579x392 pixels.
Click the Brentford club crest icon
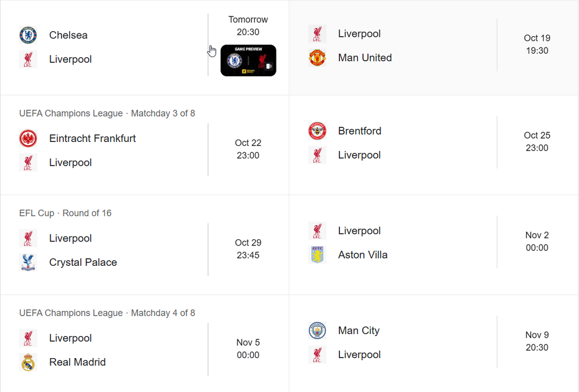[317, 131]
